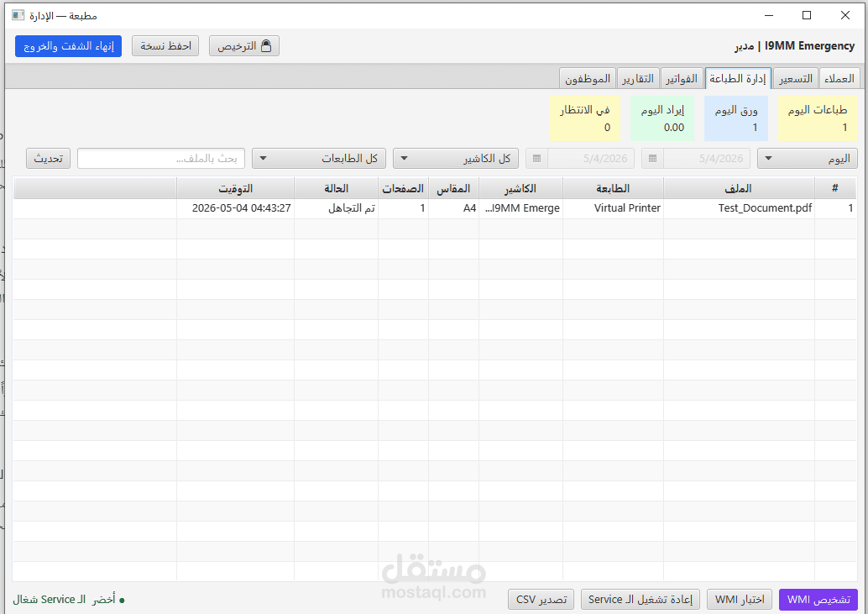Click end date field 5/4/2026 beside كل الكاشير
The width and height of the screenshot is (868, 614).
pyautogui.click(x=591, y=159)
